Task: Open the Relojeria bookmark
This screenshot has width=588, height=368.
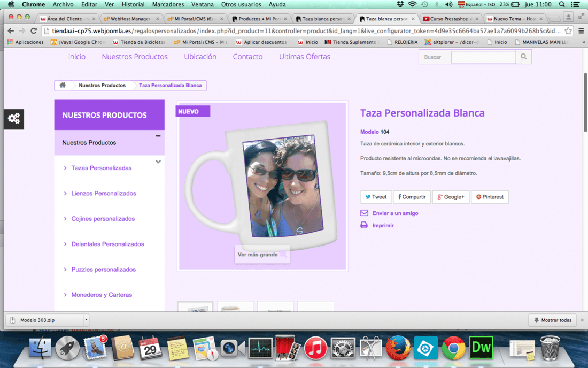Action: [x=403, y=42]
